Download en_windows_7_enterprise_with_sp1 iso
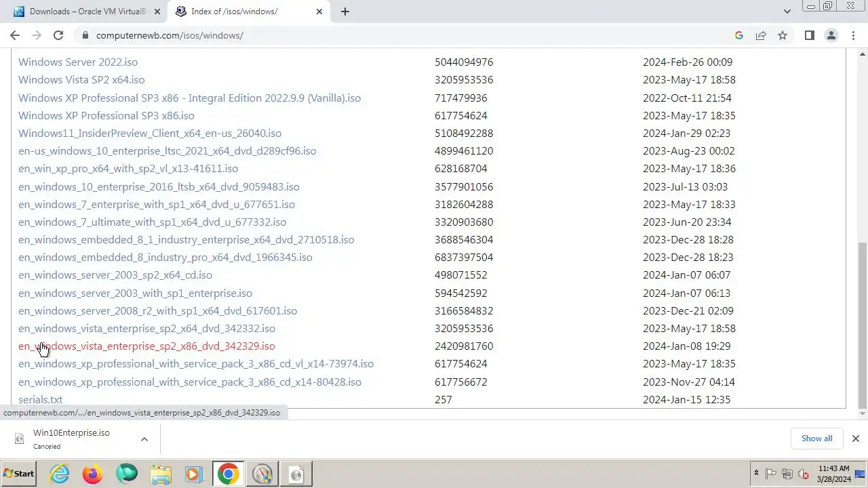The image size is (868, 488). coord(157,204)
